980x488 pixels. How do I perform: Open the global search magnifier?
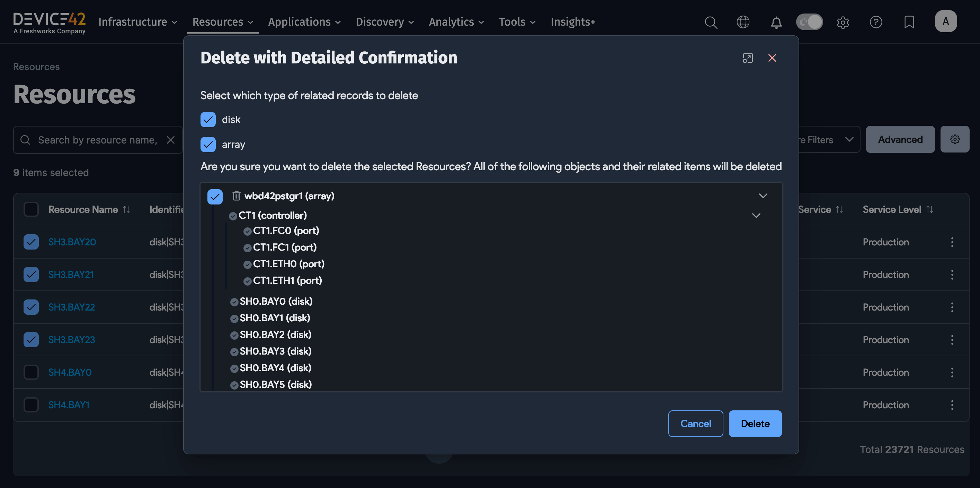pyautogui.click(x=711, y=22)
